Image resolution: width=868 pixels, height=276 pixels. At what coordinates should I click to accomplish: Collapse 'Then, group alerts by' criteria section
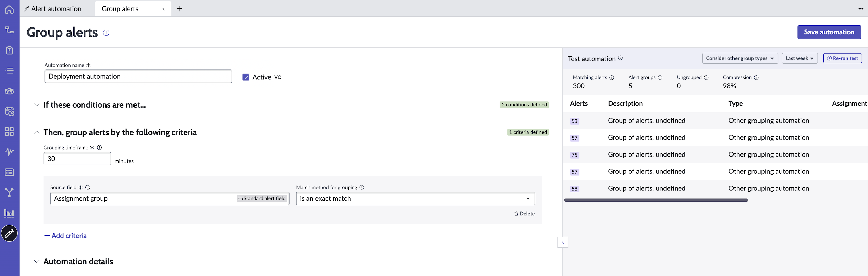click(37, 132)
